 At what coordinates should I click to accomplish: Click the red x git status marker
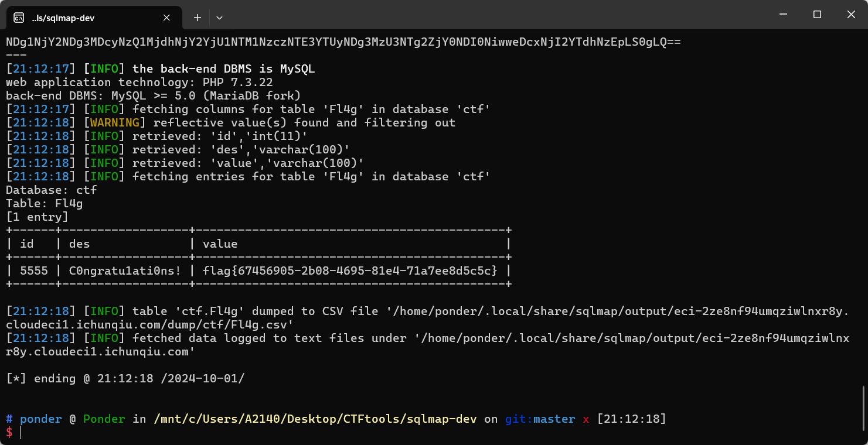click(586, 419)
